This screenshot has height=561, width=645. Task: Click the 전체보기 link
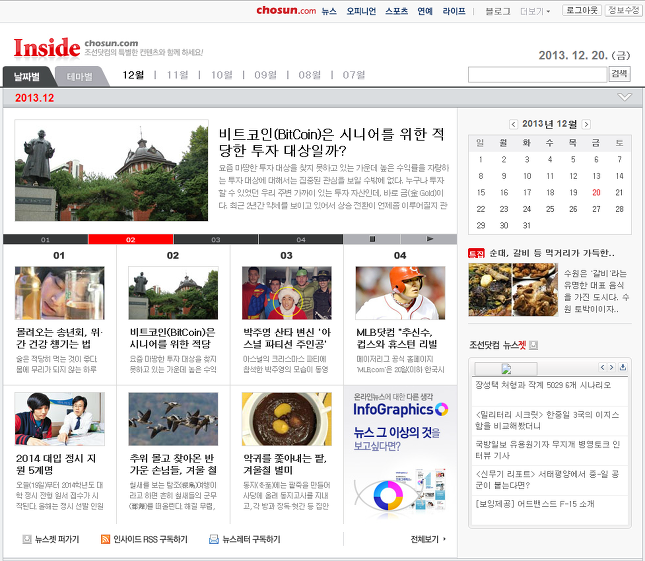click(428, 539)
